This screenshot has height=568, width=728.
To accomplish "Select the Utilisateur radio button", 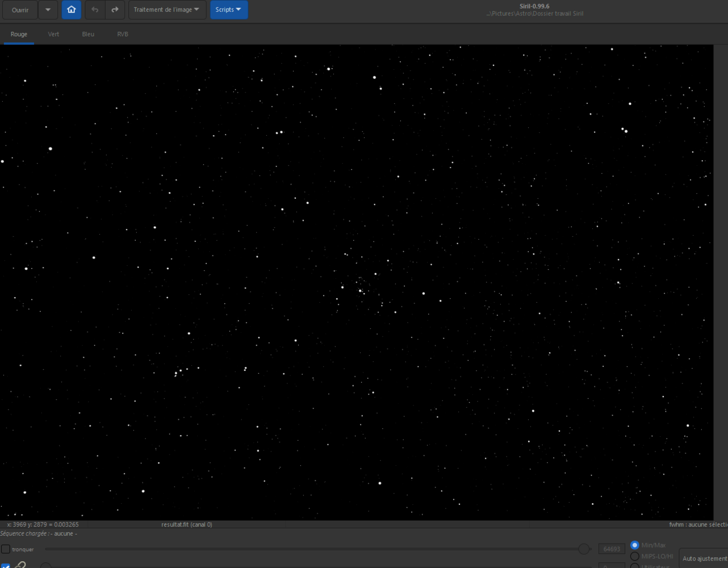I will tap(634, 566).
